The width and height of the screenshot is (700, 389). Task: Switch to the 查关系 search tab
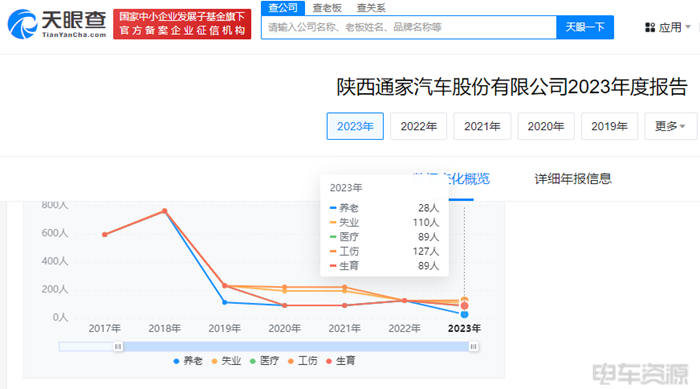coord(371,8)
